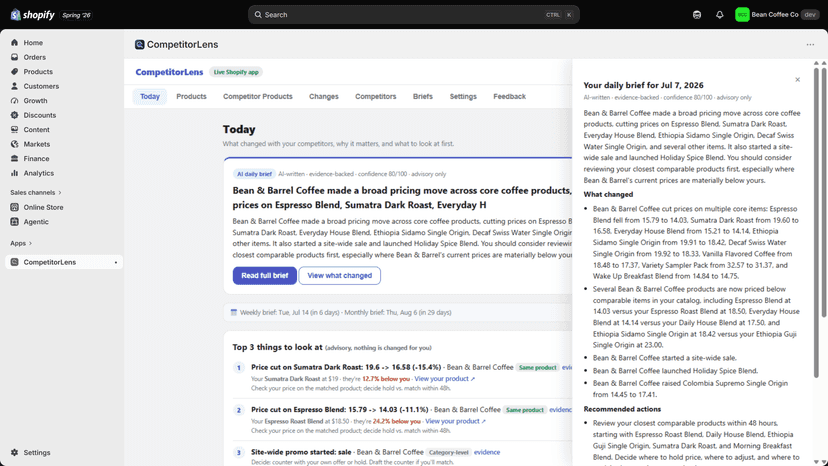Expand the Sales channels section
The height and width of the screenshot is (466, 828).
point(36,192)
